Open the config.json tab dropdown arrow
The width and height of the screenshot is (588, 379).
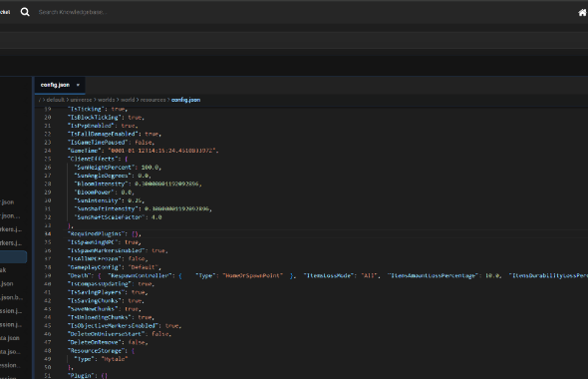[x=78, y=85]
